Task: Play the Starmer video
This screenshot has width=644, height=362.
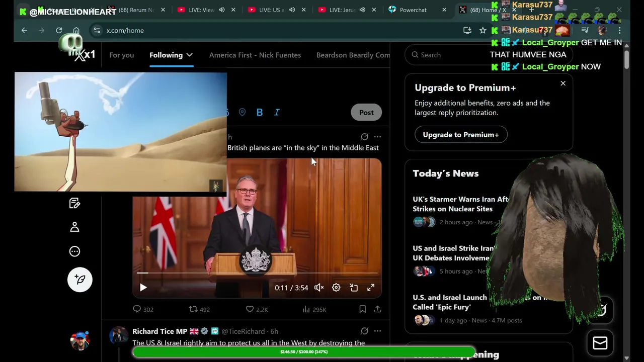Action: point(143,288)
